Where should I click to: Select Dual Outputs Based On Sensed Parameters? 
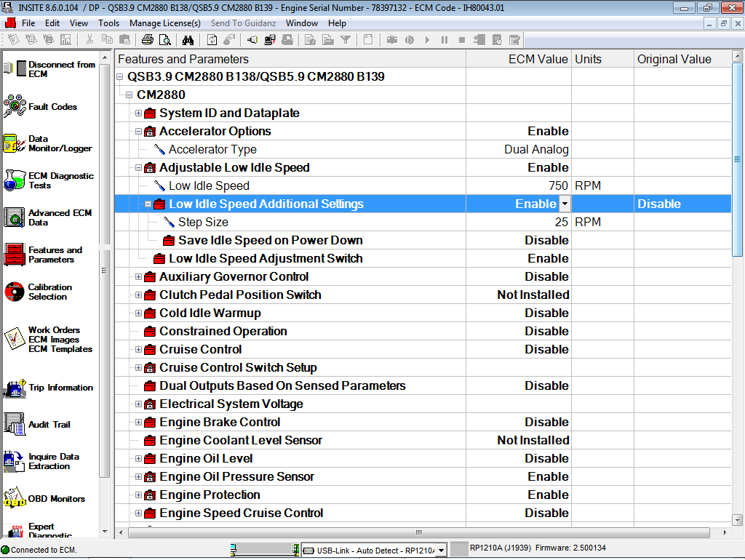[x=423, y=385]
